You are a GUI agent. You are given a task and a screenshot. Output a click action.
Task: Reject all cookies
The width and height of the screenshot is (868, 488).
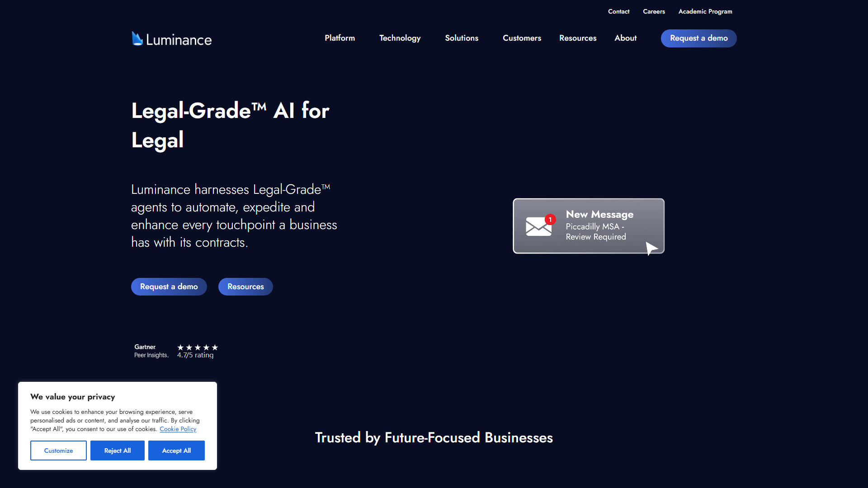pyautogui.click(x=118, y=450)
